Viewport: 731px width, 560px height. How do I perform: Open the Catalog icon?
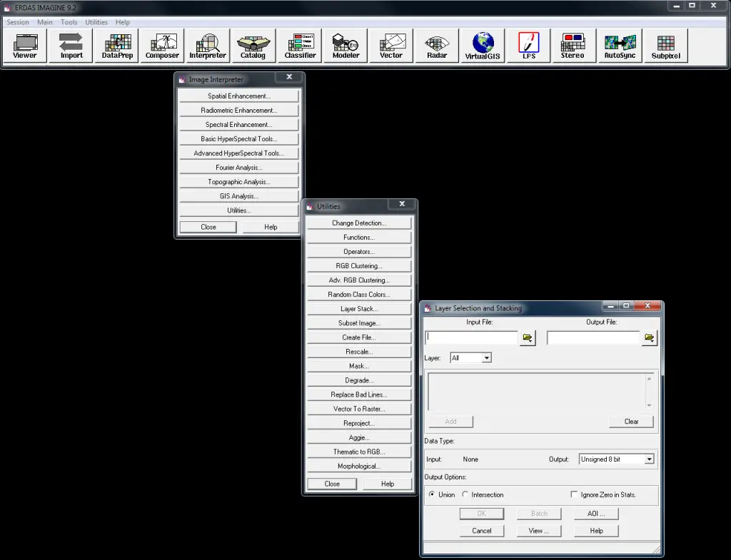[253, 46]
